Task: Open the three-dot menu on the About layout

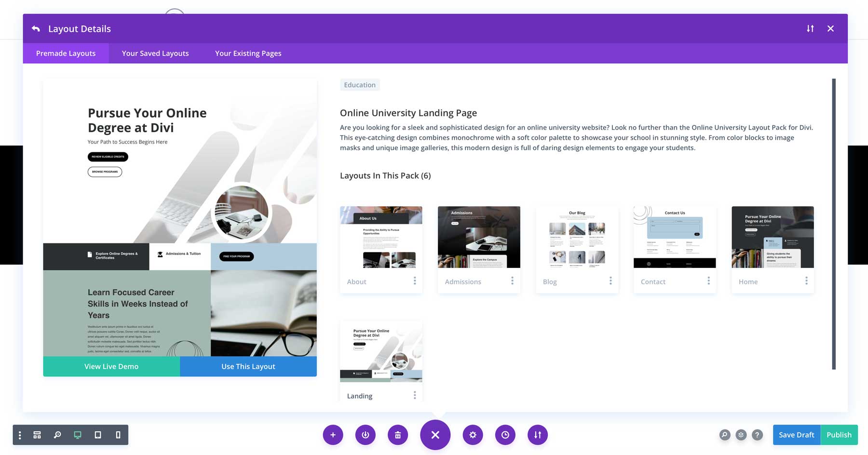Action: 415,281
